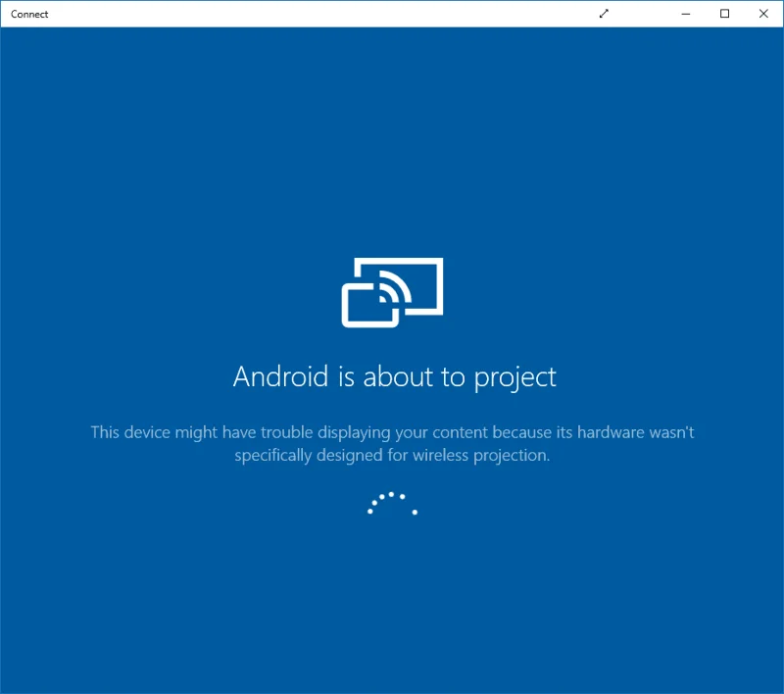Image resolution: width=784 pixels, height=694 pixels.
Task: Minimize the Connect window
Action: (x=685, y=14)
